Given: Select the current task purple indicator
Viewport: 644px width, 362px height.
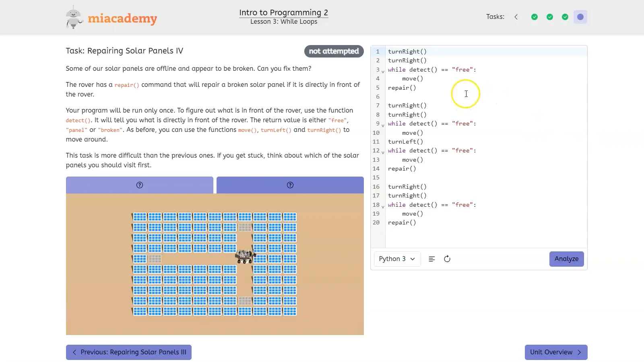Looking at the screenshot, I should pyautogui.click(x=580, y=17).
